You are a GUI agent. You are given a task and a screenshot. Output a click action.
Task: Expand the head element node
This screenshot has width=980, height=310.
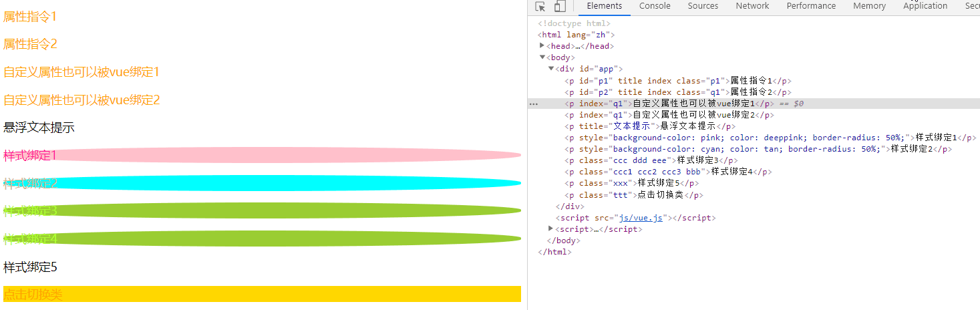point(542,46)
